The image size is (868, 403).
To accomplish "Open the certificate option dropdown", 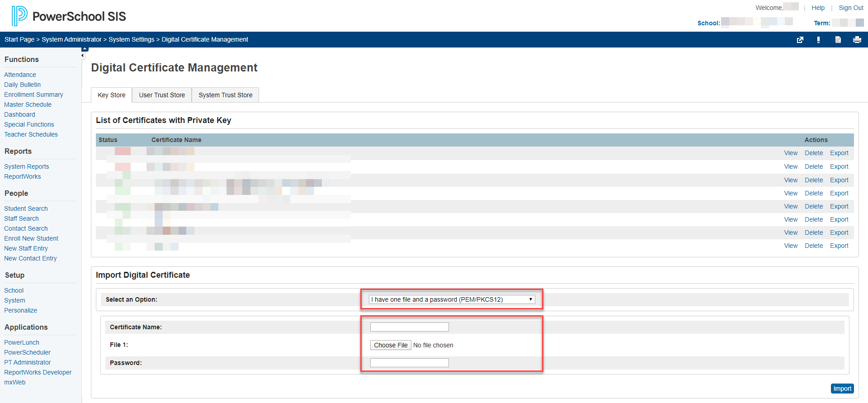I will point(452,299).
